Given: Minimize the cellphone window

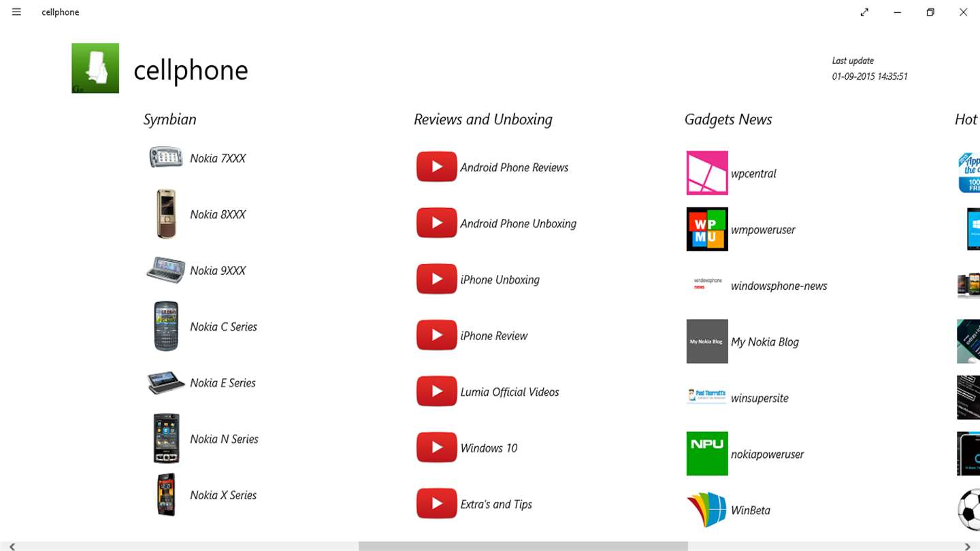Looking at the screenshot, I should tap(897, 12).
